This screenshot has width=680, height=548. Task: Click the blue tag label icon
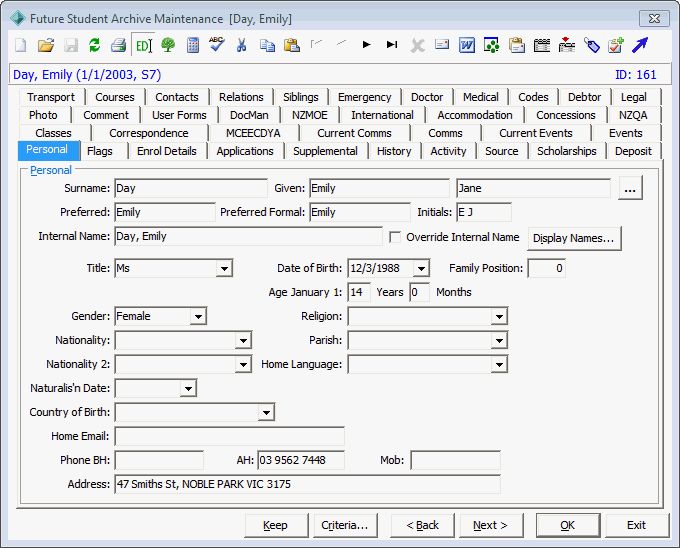(592, 45)
